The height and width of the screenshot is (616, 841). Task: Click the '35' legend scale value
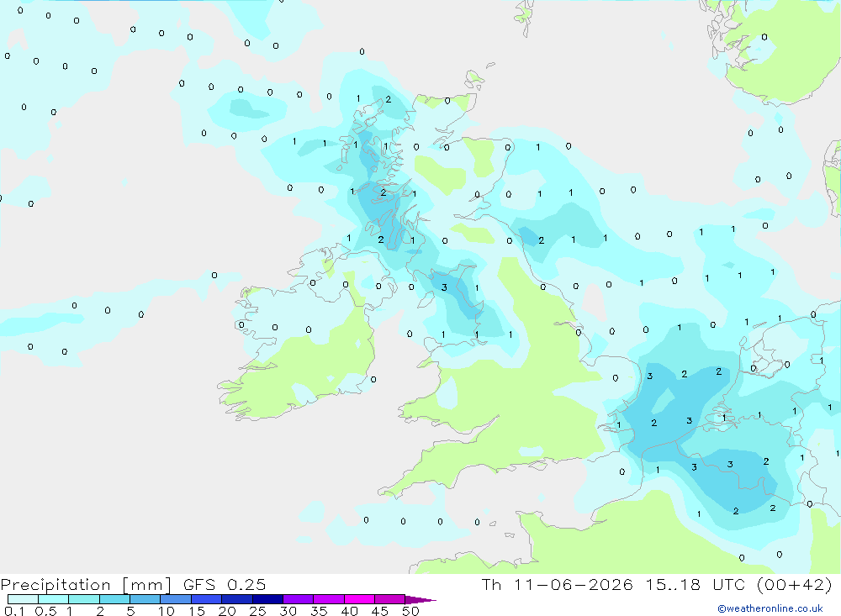[319, 611]
